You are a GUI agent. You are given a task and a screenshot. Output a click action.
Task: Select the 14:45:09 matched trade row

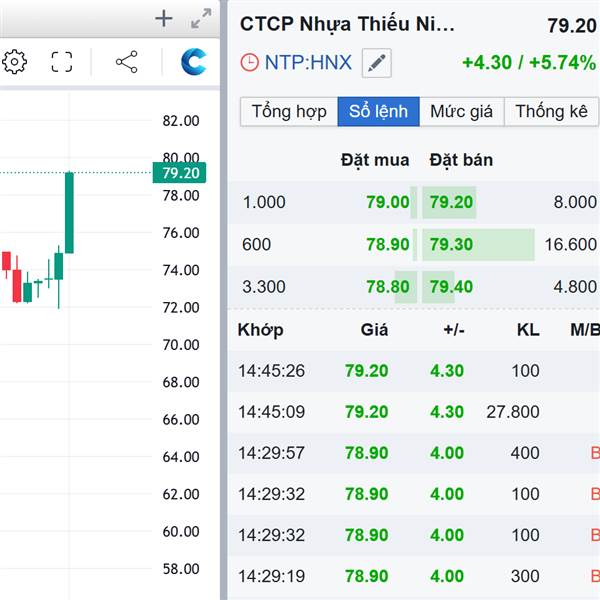[x=414, y=412]
